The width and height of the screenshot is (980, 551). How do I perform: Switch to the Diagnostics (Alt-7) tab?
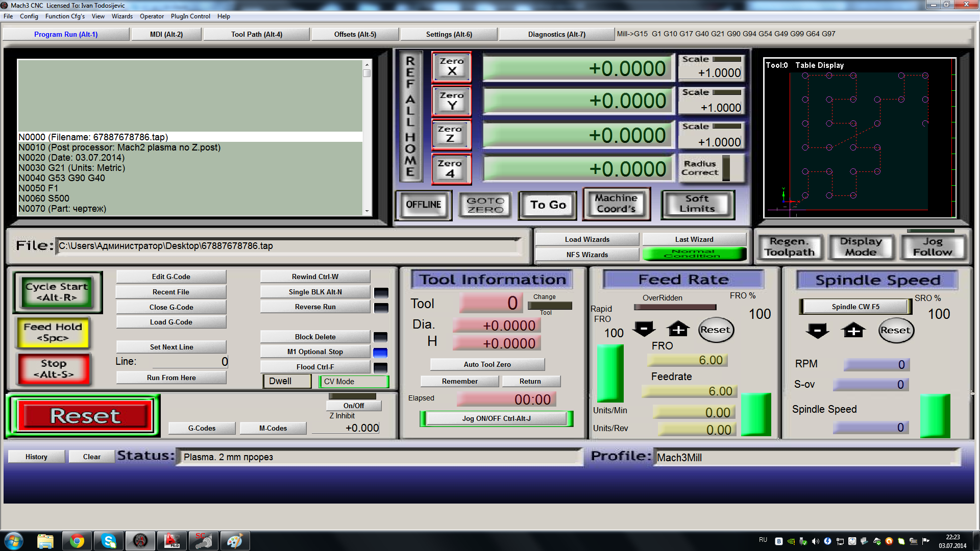tap(556, 34)
